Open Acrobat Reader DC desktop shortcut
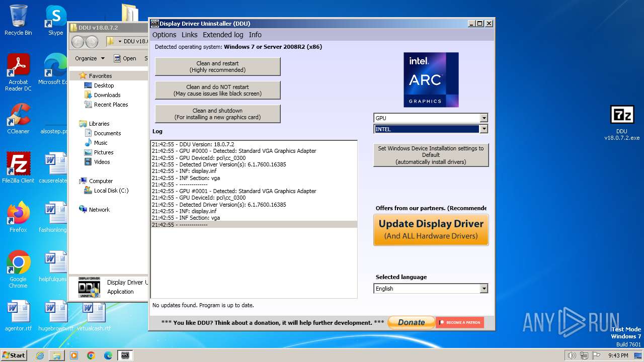Viewport: 644px width, 362px height. 18,72
